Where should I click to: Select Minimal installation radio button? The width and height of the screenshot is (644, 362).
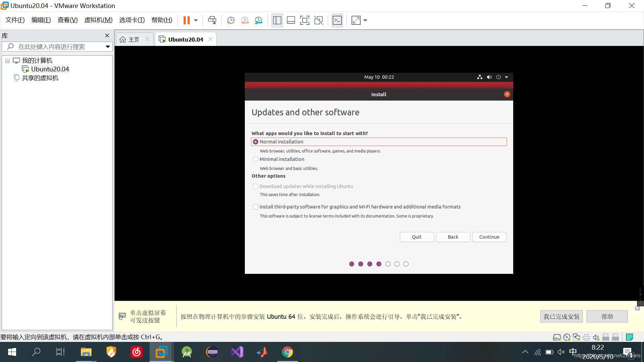click(x=256, y=159)
